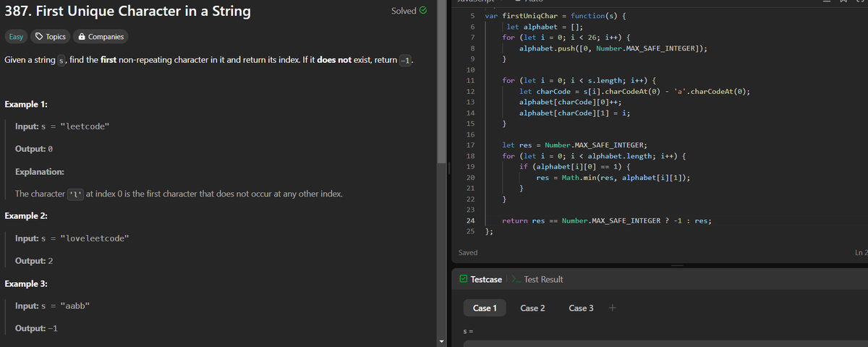Click the 'Example 1:' heading
Viewport: 868px width, 347px height.
pyautogui.click(x=26, y=104)
